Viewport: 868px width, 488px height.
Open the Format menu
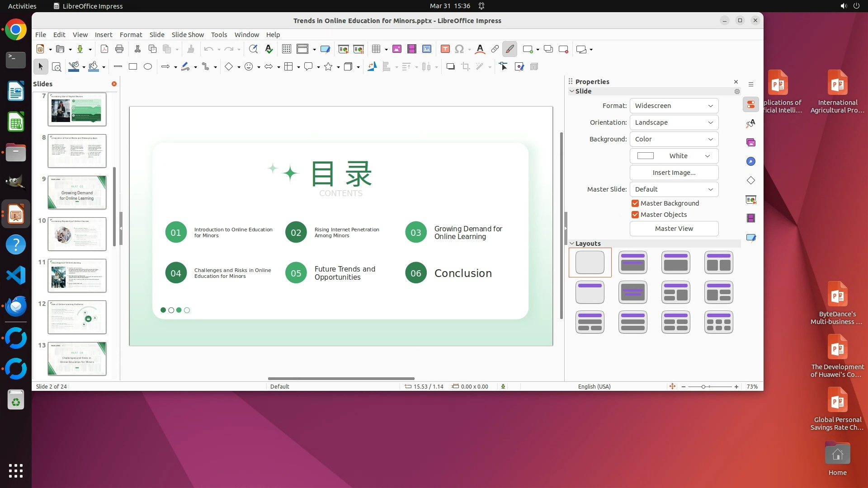[131, 35]
